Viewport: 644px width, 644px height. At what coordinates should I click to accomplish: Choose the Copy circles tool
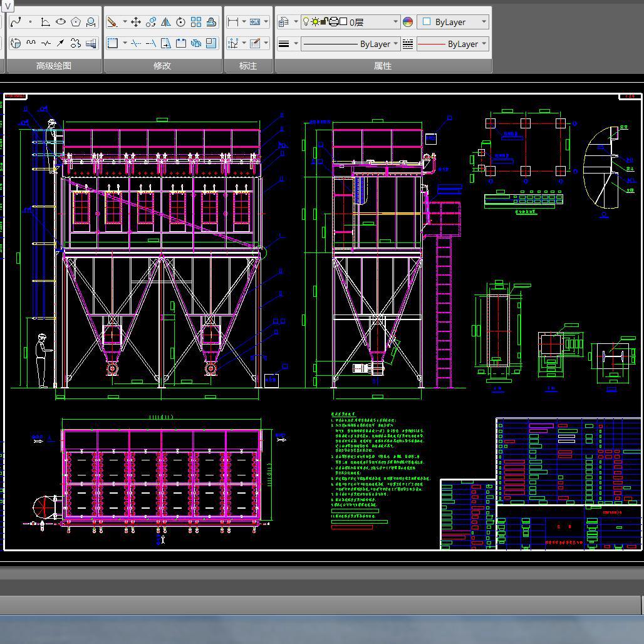[x=151, y=22]
